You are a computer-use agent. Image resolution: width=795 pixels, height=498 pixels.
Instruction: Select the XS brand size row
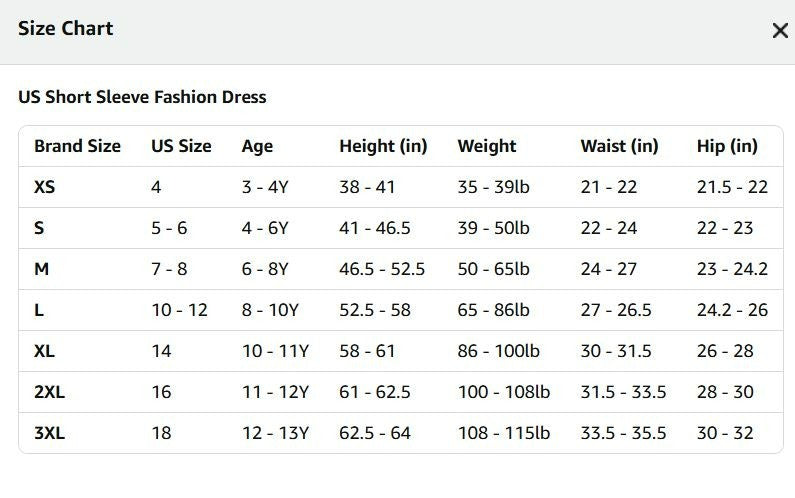[401, 187]
